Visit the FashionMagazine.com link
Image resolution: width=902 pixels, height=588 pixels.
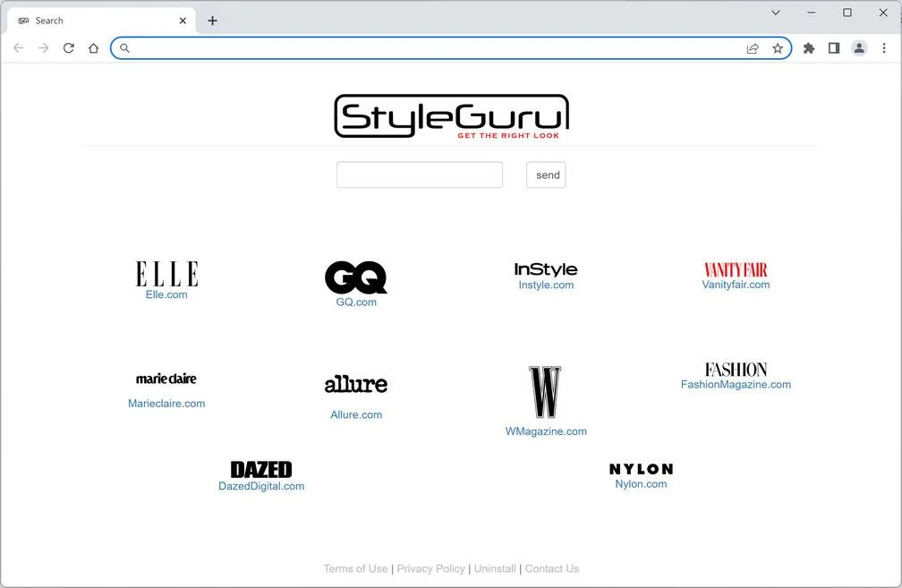[736, 384]
